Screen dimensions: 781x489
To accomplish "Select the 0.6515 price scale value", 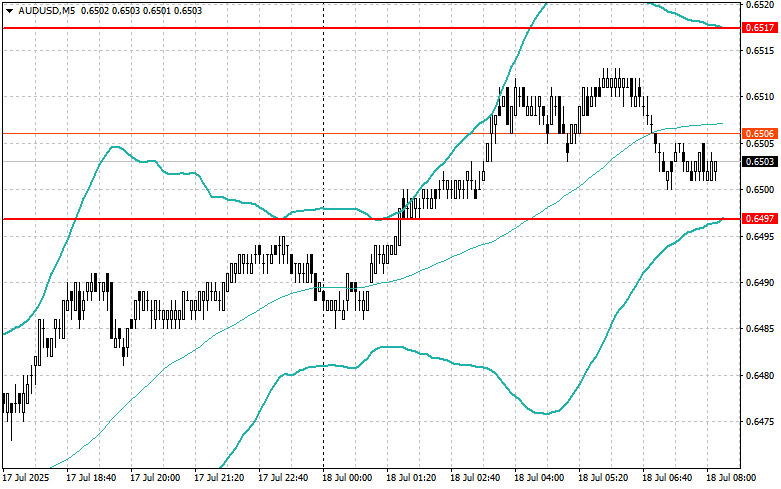I will [760, 50].
